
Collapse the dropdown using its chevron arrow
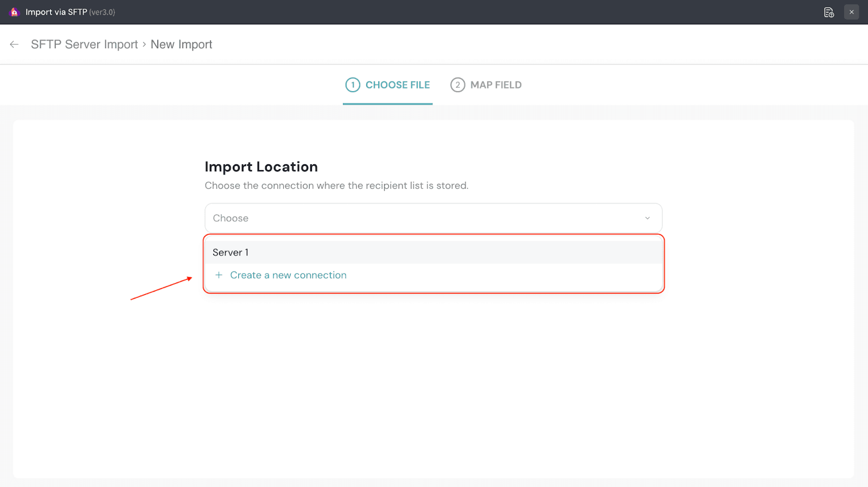click(x=647, y=218)
